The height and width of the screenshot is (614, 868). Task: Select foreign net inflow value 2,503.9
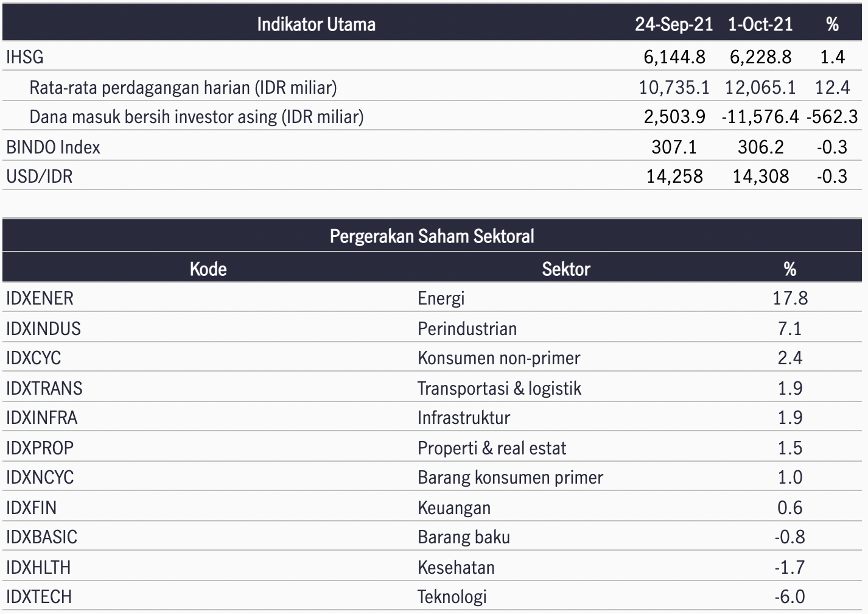(x=674, y=117)
